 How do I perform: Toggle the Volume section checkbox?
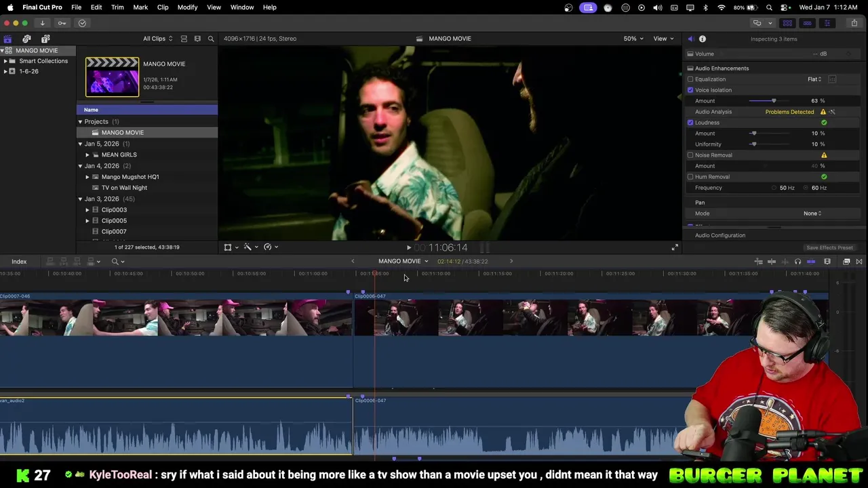coord(690,54)
